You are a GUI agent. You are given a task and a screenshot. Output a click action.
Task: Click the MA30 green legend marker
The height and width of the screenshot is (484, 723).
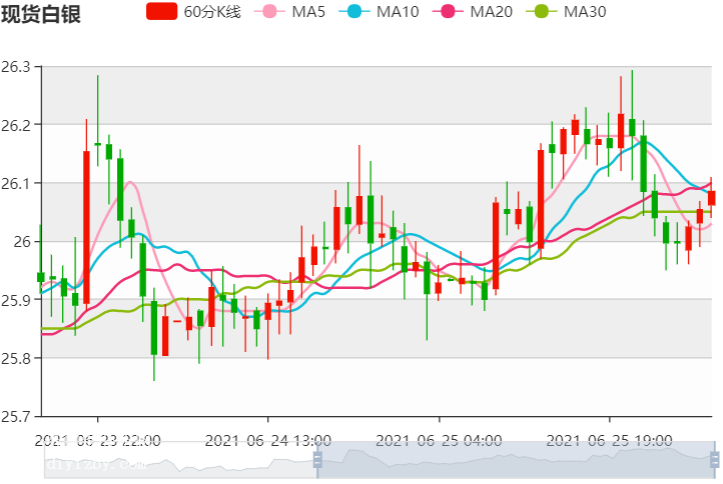click(543, 12)
